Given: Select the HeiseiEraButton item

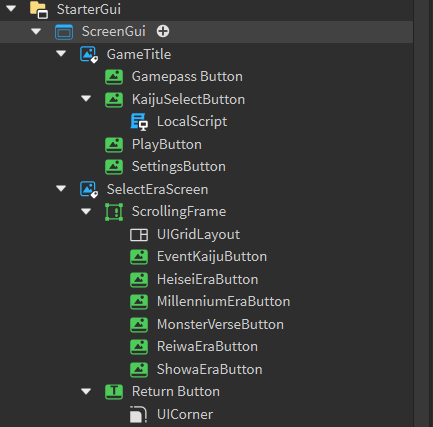Looking at the screenshot, I should click(x=208, y=279).
